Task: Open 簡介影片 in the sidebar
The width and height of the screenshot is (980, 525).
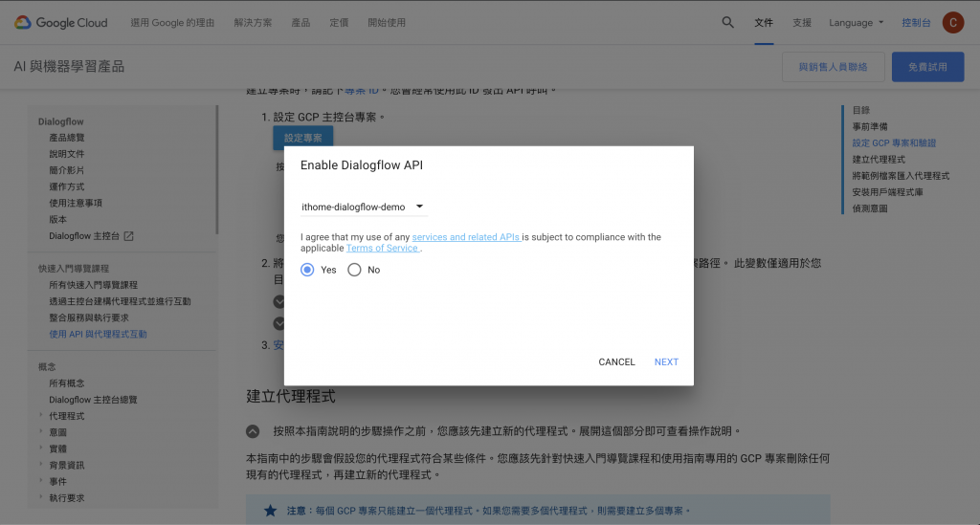Action: pos(67,170)
